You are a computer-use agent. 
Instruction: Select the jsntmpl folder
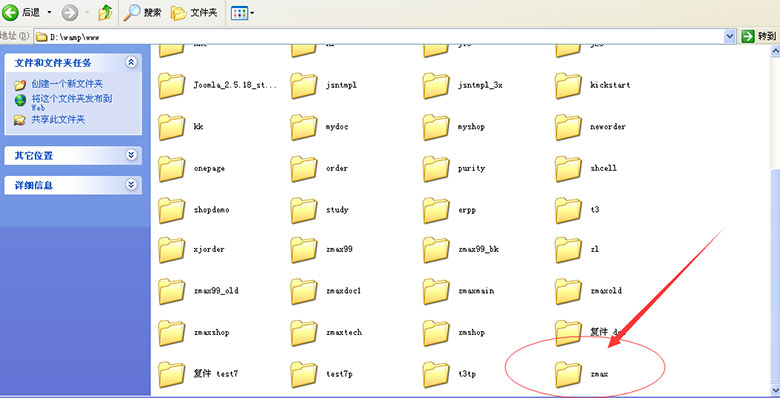[323, 85]
